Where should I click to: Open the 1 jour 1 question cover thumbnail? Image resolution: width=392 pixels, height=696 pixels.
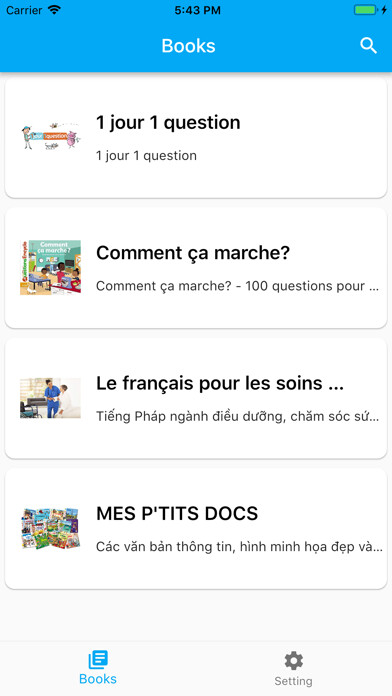(51, 137)
